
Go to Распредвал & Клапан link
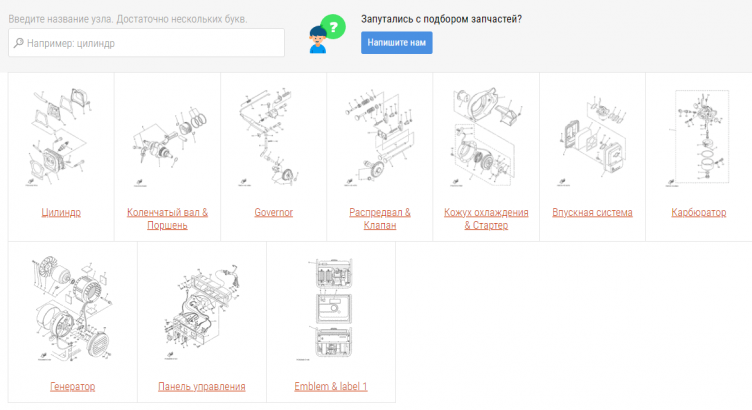pos(379,218)
